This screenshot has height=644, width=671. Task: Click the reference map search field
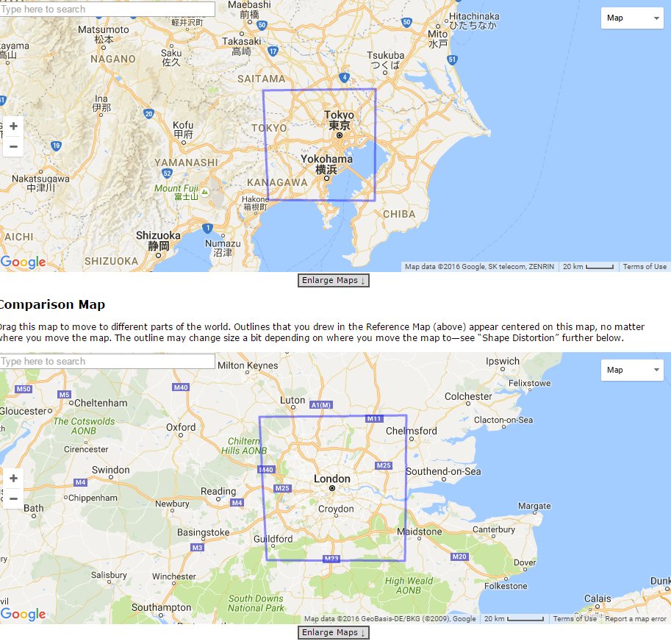pos(107,9)
